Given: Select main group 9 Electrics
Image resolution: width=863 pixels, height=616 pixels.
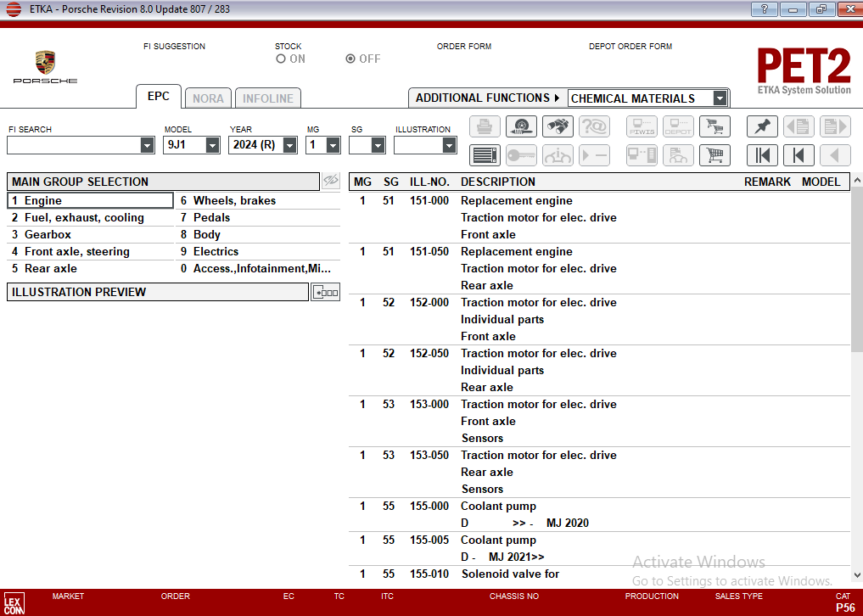Looking at the screenshot, I should 258,251.
